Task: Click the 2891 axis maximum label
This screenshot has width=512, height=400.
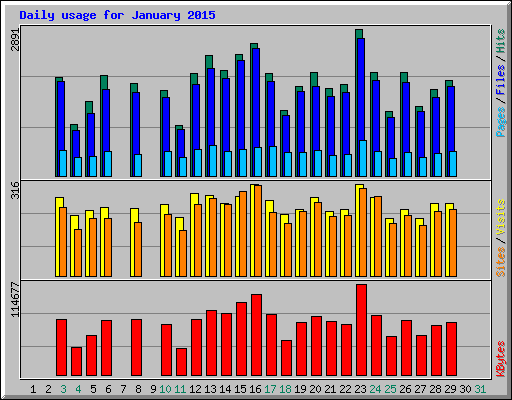Action: point(15,40)
